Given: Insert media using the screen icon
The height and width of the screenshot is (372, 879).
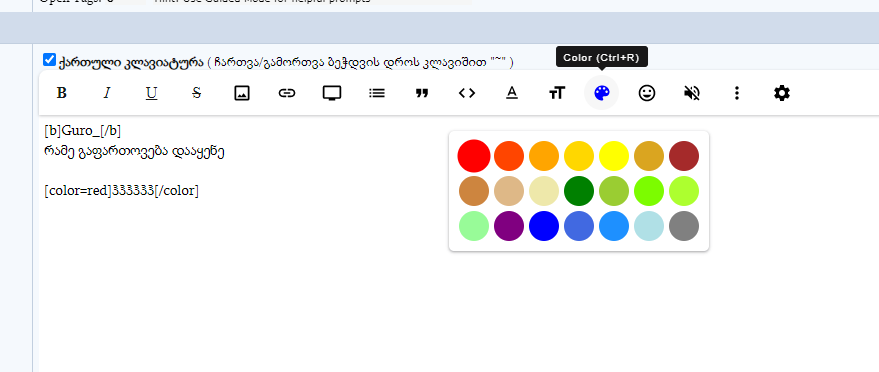Looking at the screenshot, I should pos(332,93).
